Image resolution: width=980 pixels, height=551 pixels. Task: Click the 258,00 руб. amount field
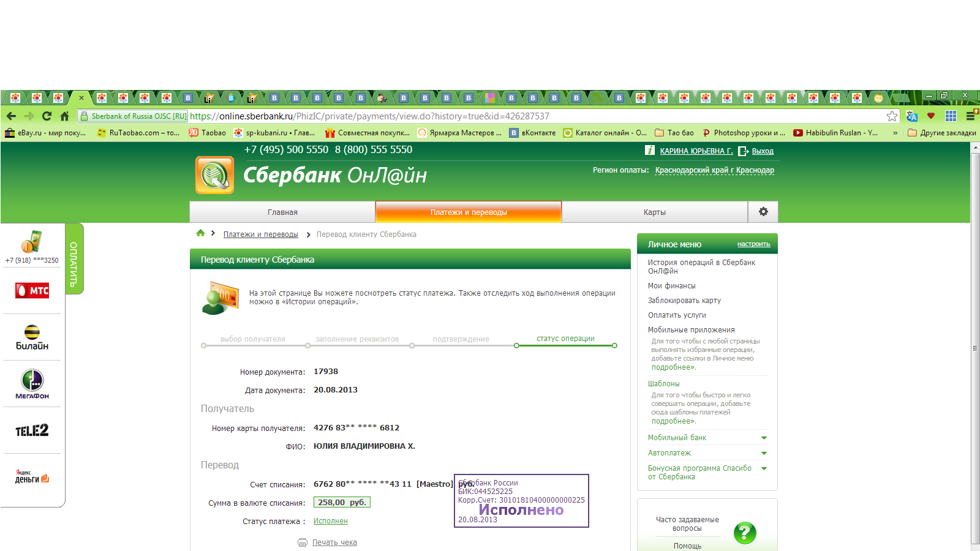pyautogui.click(x=342, y=502)
